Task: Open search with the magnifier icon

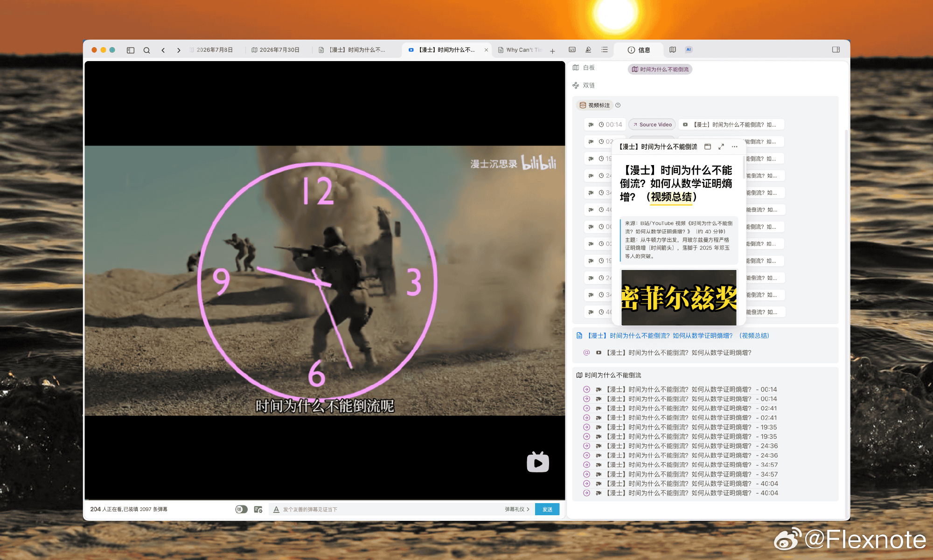Action: coord(146,50)
